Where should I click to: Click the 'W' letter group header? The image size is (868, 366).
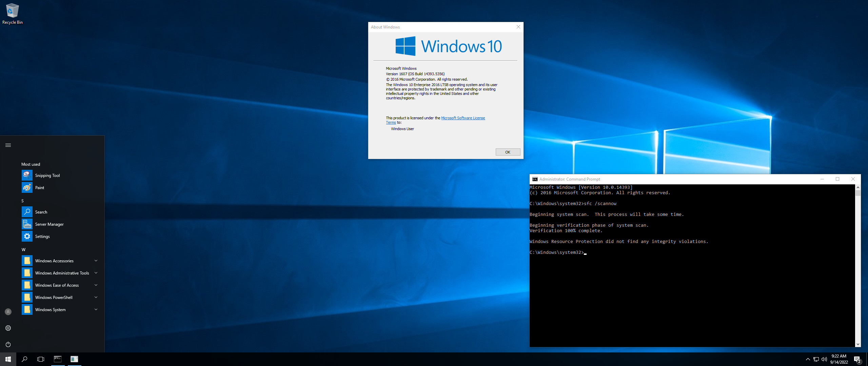23,250
